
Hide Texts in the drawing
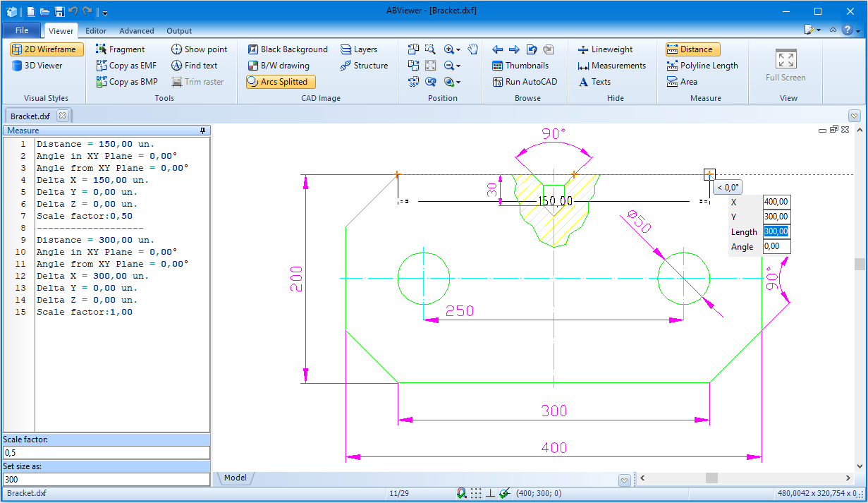(x=599, y=81)
